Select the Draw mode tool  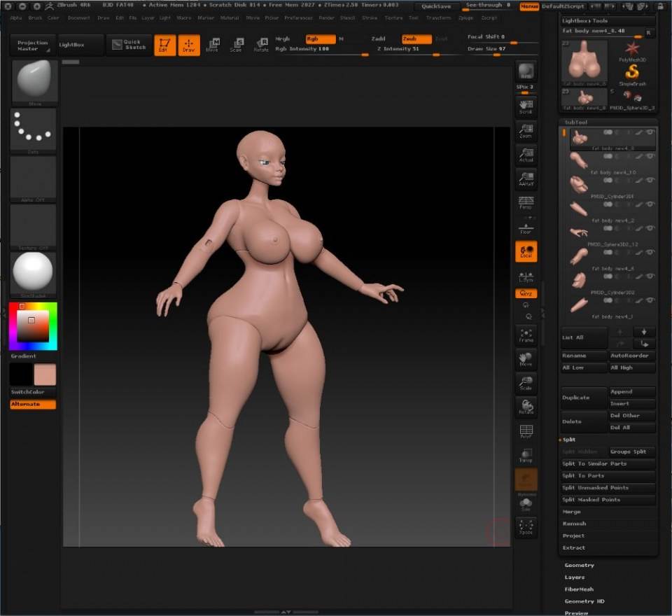click(x=189, y=45)
